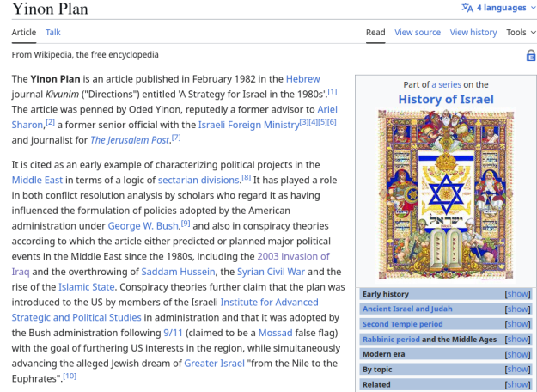Open Institute for Advanced Strategic Studies link
This screenshot has height=392, width=537.
pos(269,303)
